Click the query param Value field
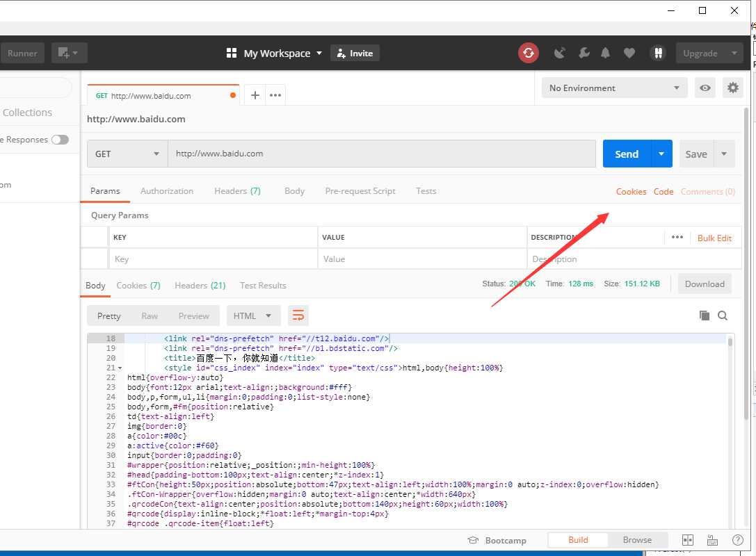This screenshot has height=556, width=756. coord(422,259)
